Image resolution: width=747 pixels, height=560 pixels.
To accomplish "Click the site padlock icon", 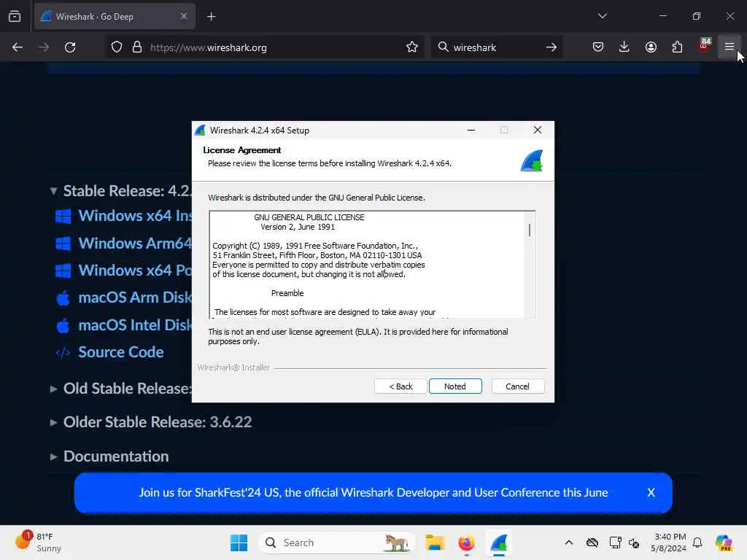I will tap(137, 47).
